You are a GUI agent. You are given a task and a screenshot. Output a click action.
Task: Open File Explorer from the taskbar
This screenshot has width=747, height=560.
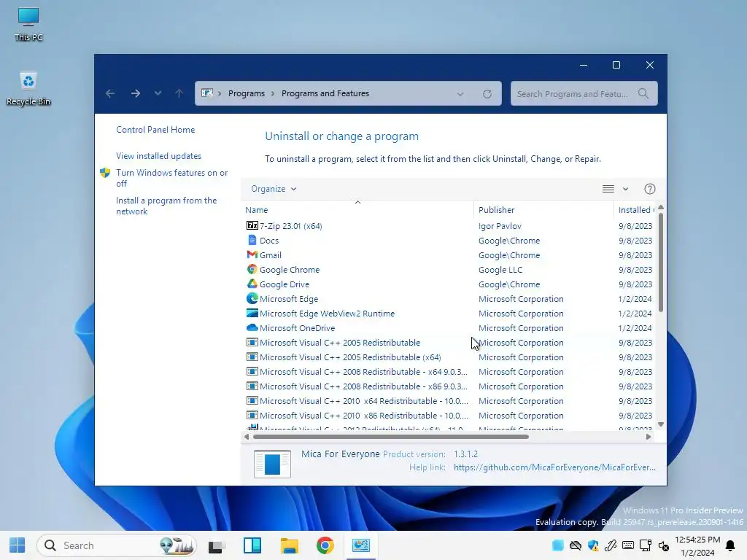click(x=289, y=545)
